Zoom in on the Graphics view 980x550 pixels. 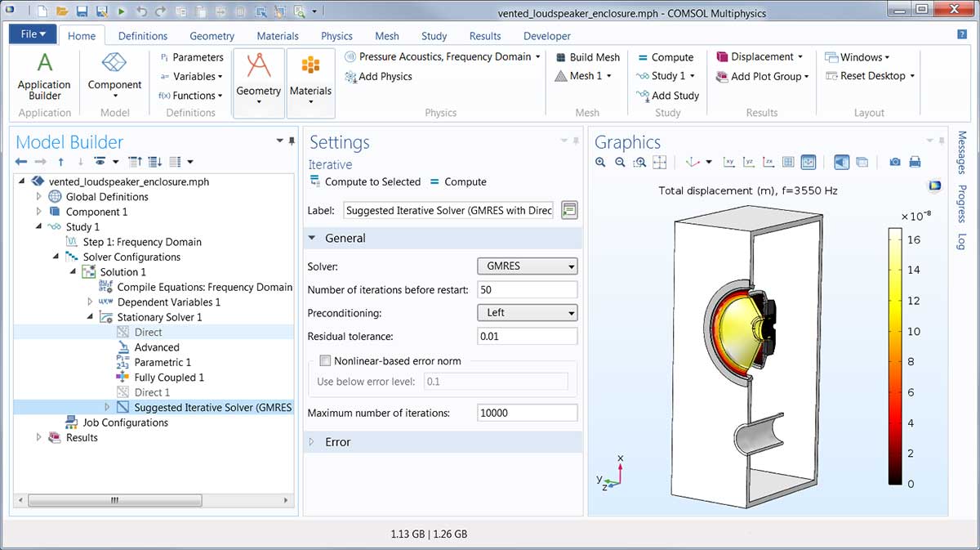pyautogui.click(x=601, y=163)
